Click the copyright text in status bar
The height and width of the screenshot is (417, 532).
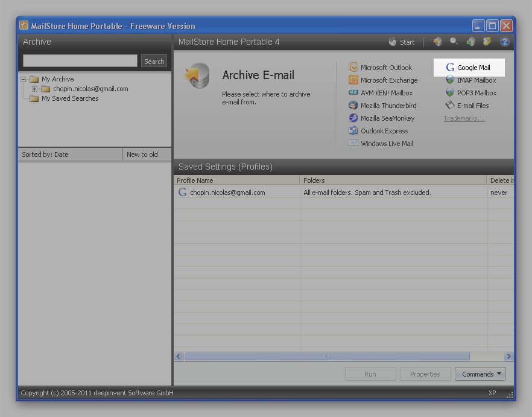97,393
